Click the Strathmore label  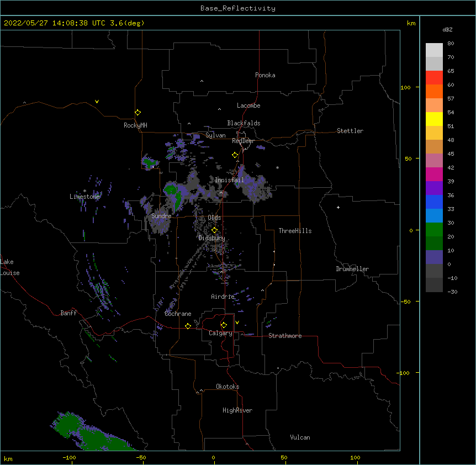tap(285, 336)
